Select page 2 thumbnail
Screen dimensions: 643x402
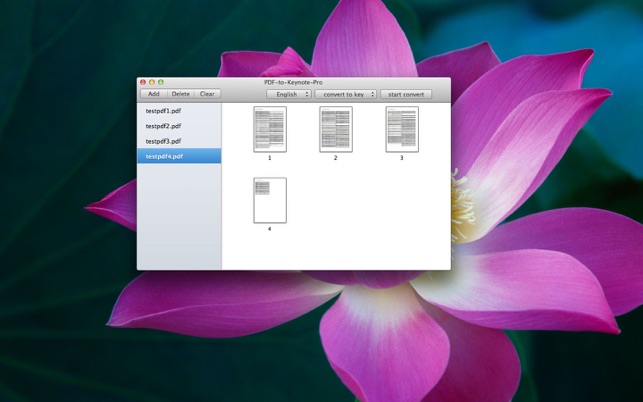(336, 129)
